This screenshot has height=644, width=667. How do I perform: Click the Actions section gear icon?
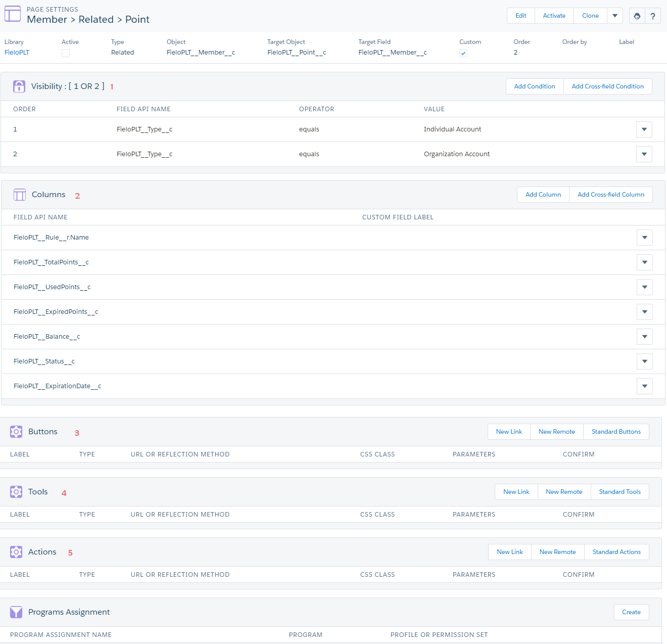click(16, 552)
